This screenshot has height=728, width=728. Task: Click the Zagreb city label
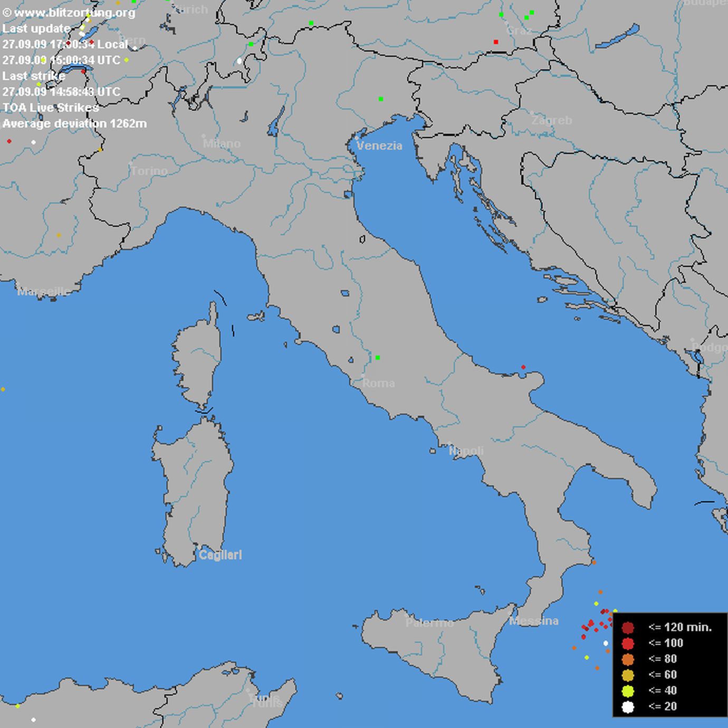click(x=552, y=120)
